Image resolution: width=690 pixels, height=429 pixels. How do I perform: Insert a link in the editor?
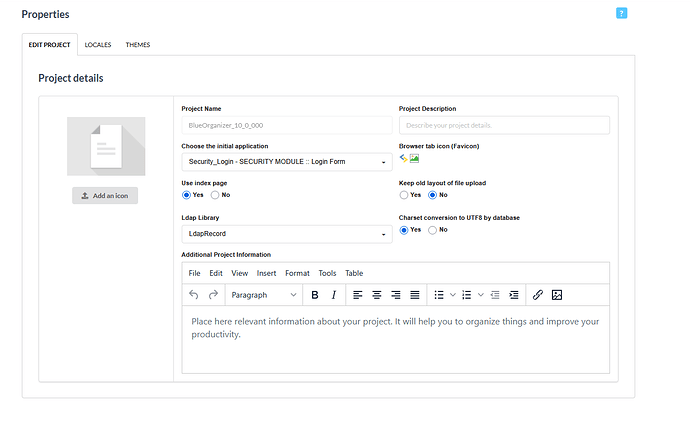tap(537, 295)
